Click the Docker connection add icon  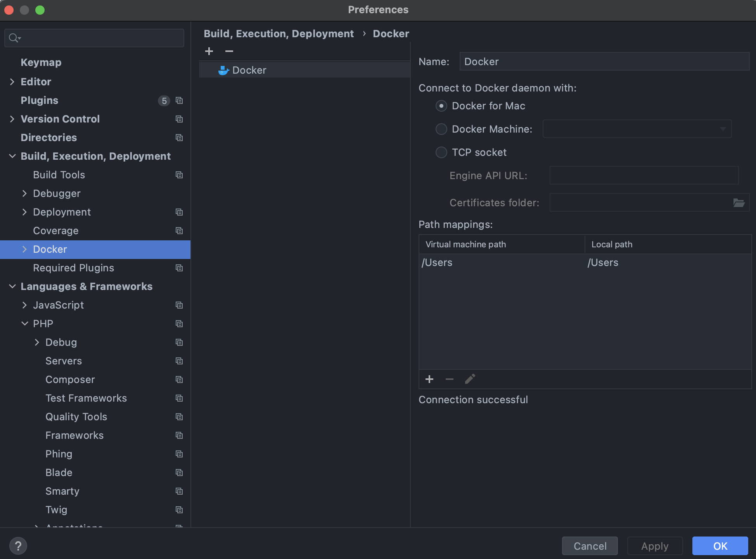pos(210,51)
